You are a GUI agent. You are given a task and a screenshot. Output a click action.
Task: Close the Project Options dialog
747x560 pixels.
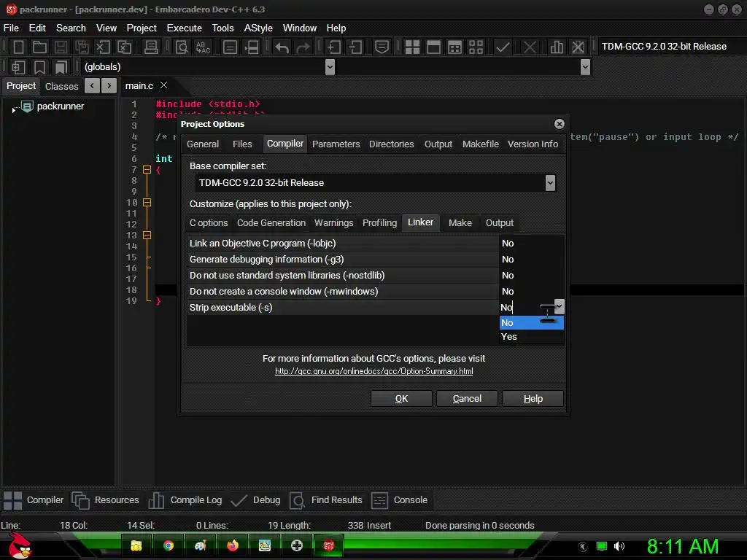[x=560, y=124]
